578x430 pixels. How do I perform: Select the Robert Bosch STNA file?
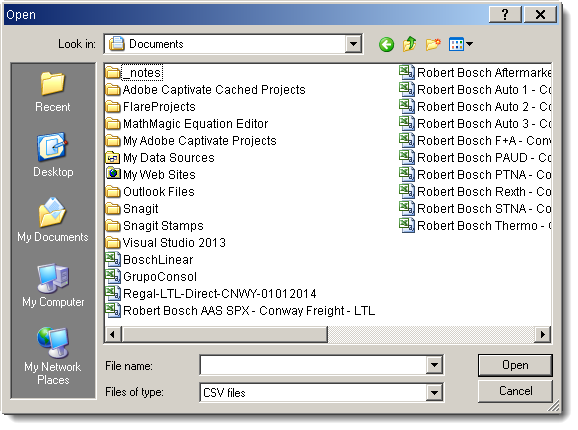475,208
